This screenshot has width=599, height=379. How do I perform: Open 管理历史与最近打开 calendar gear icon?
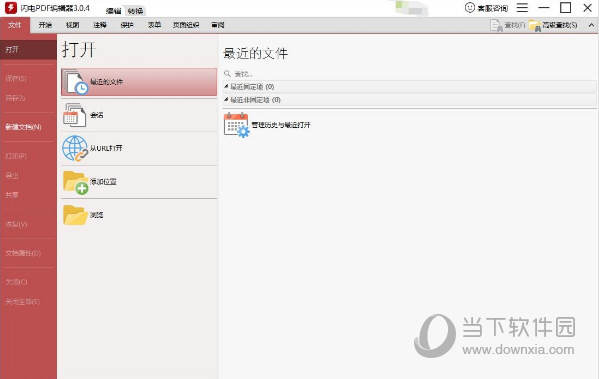pyautogui.click(x=236, y=125)
